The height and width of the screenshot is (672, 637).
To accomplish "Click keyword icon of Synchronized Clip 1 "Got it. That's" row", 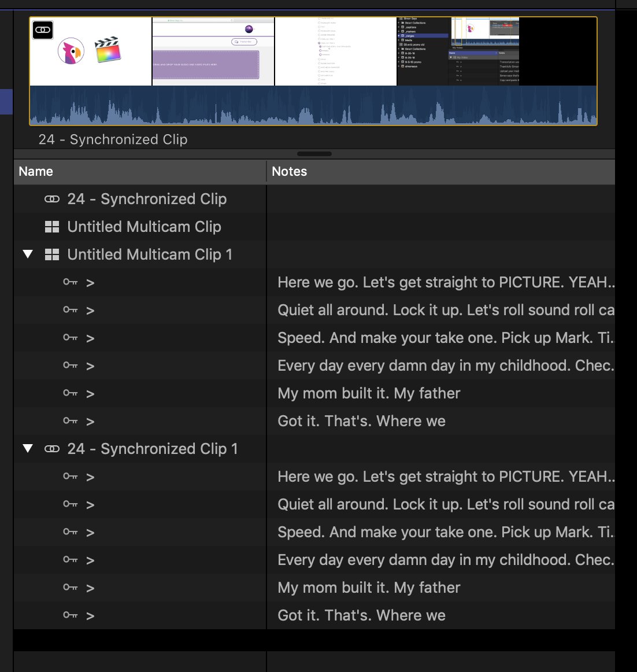I will click(71, 615).
